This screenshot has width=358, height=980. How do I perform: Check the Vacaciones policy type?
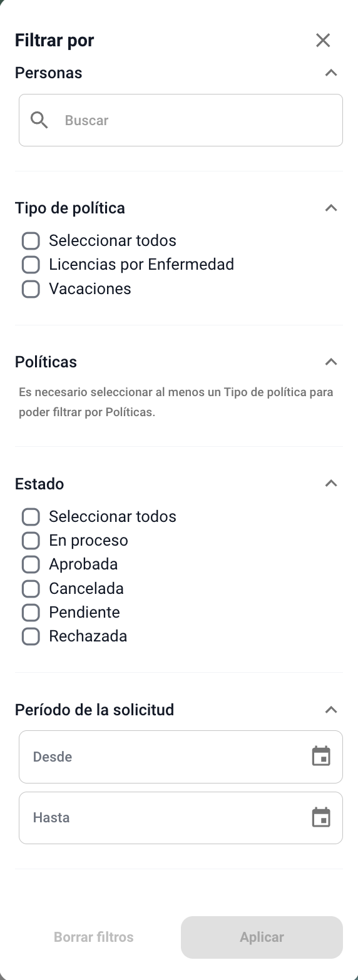(31, 288)
